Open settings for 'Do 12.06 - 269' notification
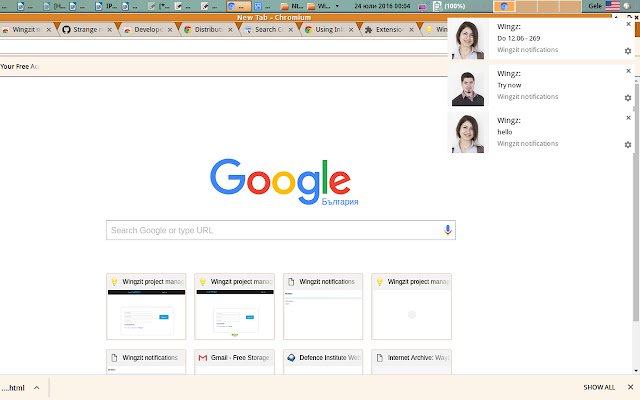Image resolution: width=640 pixels, height=400 pixels. (628, 51)
